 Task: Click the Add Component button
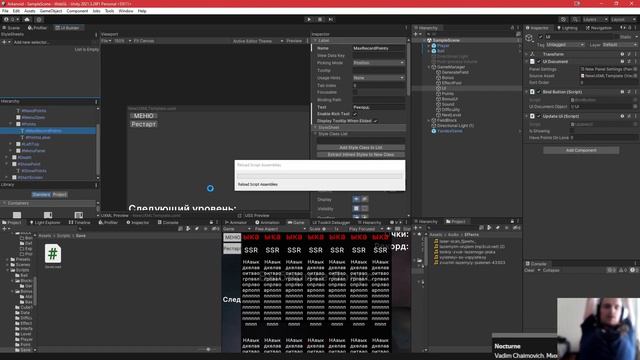(x=581, y=150)
